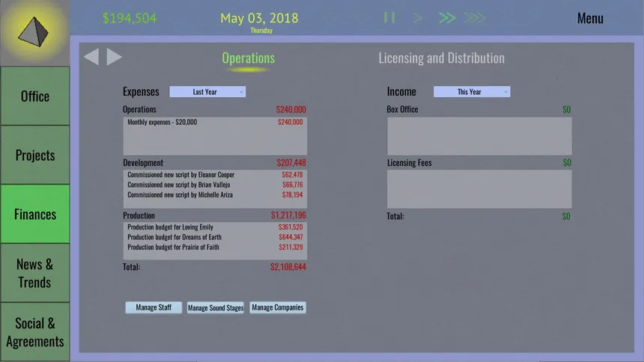Viewport: 644px width, 362px height.
Task: Click the Box Office heading
Action: point(402,109)
